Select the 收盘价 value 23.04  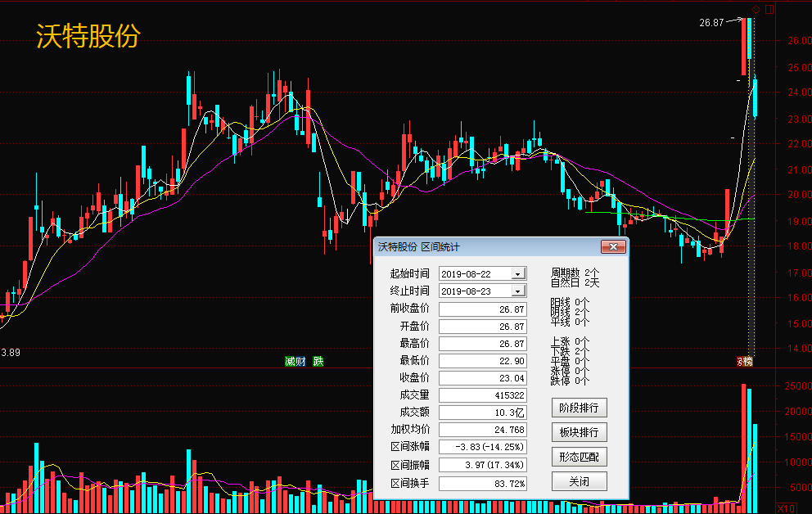(483, 378)
